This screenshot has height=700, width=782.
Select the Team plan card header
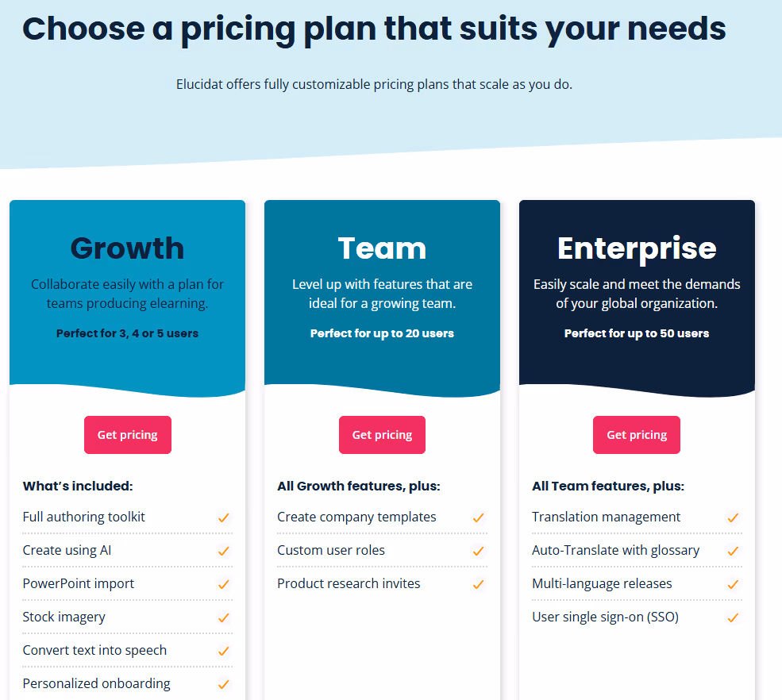382,248
